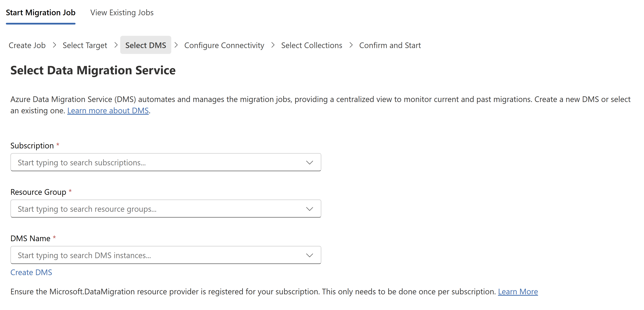Image resolution: width=644 pixels, height=310 pixels.
Task: Expand the Resource Group dropdown chevron
Action: tap(309, 209)
